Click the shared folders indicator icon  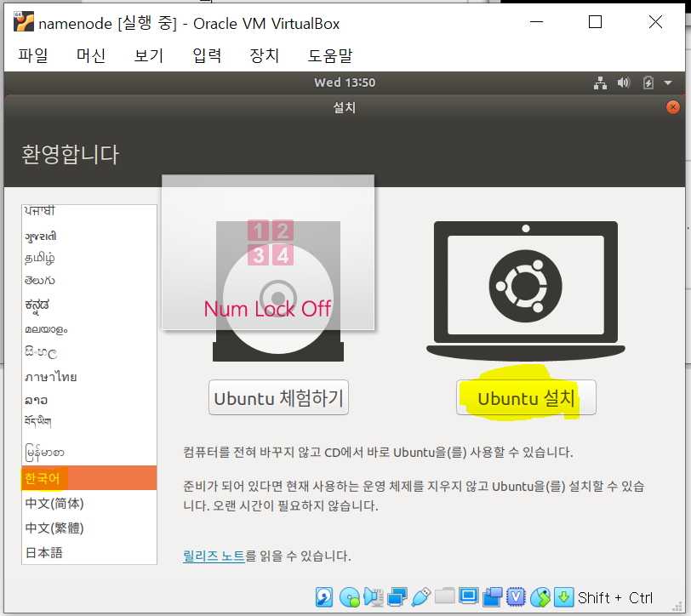pyautogui.click(x=445, y=596)
